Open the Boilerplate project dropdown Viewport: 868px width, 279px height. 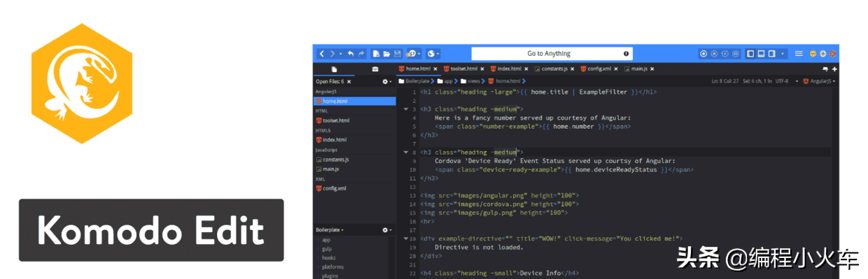click(330, 229)
